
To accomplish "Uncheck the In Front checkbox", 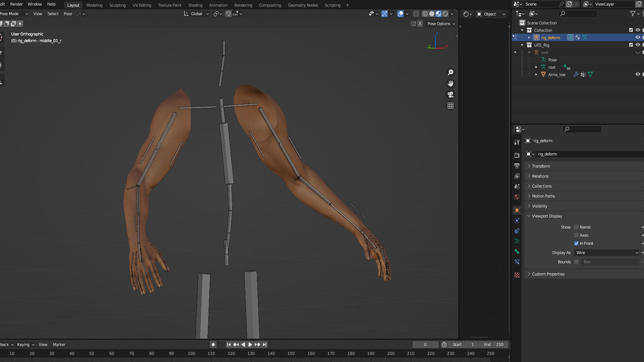I will (576, 243).
